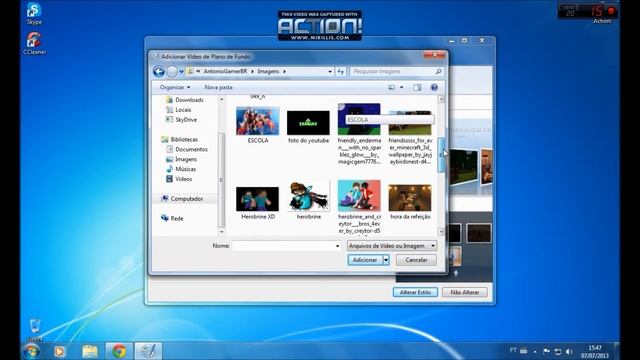This screenshot has width=640, height=360.
Task: Click the file list scroll up arrow
Action: [441, 99]
